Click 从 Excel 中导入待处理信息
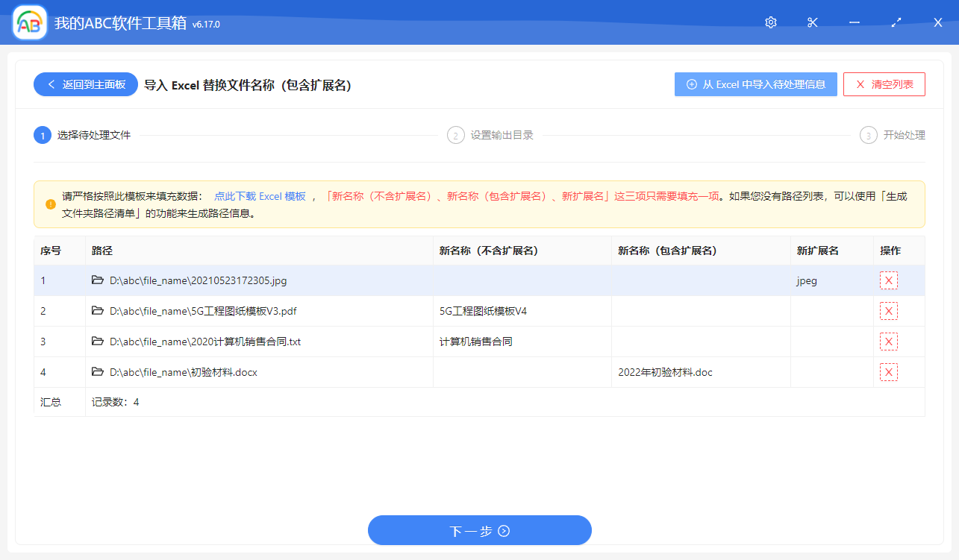The width and height of the screenshot is (959, 560). pyautogui.click(x=755, y=84)
